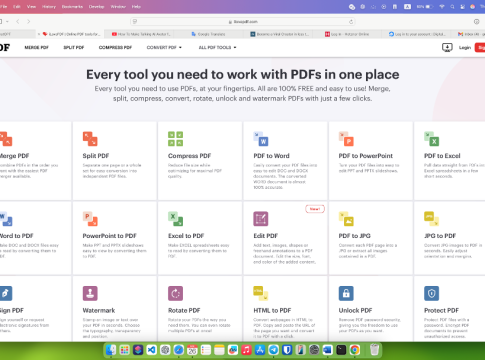
Task: Open the Unlock PDF padlock icon
Action: pos(346,293)
